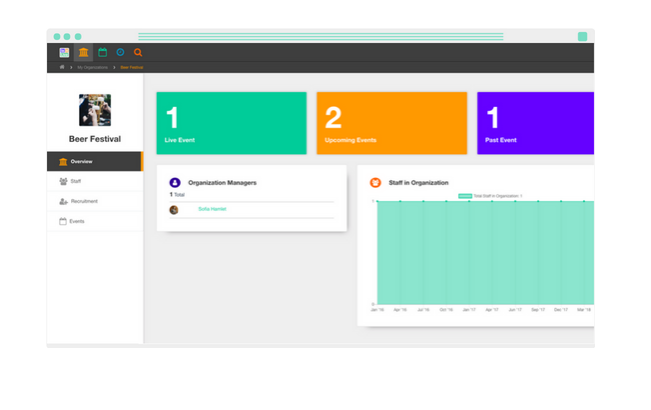Click the Beer Festival breadcrumb
Screen dimensions: 651x410
(x=132, y=67)
